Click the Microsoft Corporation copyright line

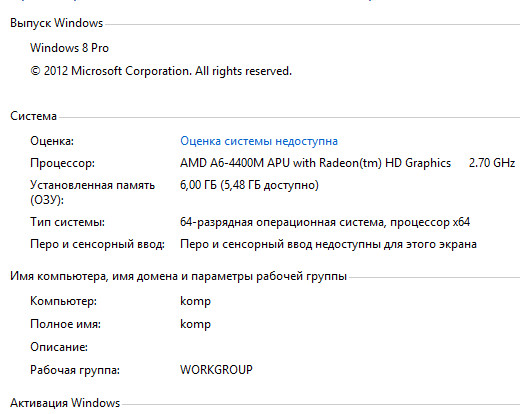click(x=161, y=71)
